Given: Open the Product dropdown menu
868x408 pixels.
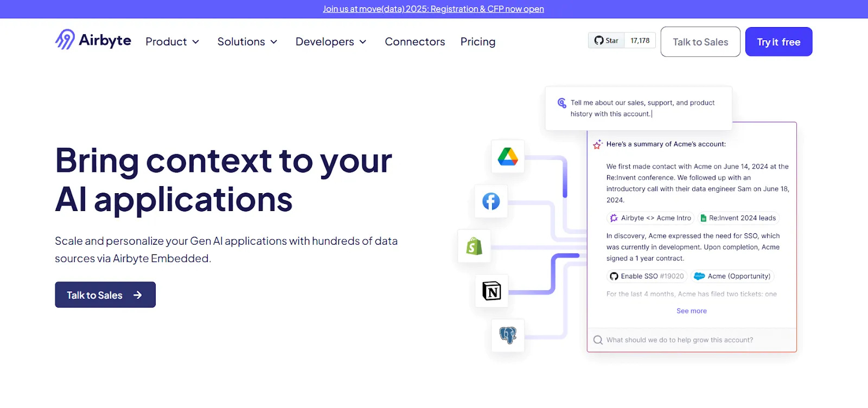Looking at the screenshot, I should click(x=172, y=42).
